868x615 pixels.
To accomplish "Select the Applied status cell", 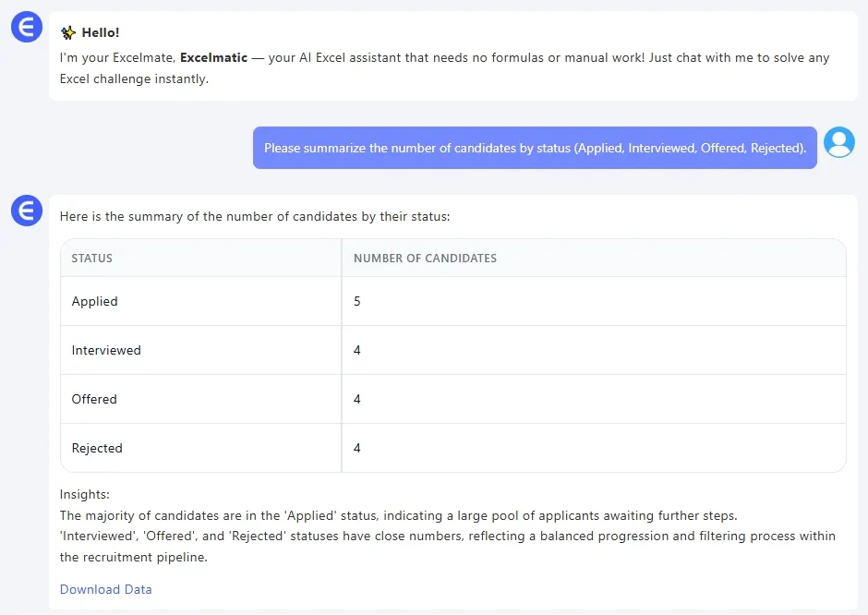I will (x=95, y=301).
